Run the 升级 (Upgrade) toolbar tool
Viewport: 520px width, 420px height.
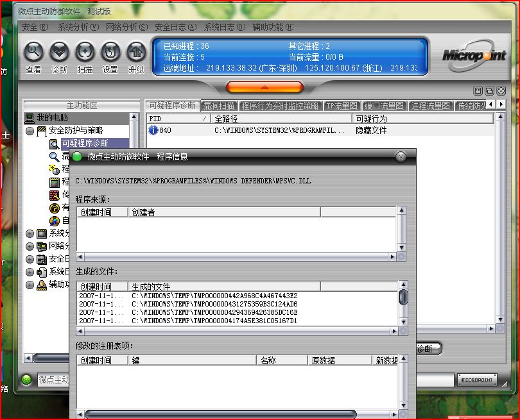coord(136,52)
